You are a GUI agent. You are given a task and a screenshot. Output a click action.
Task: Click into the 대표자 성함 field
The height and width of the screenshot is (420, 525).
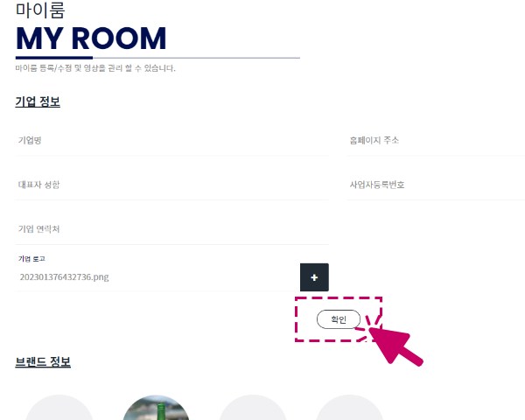coord(171,185)
